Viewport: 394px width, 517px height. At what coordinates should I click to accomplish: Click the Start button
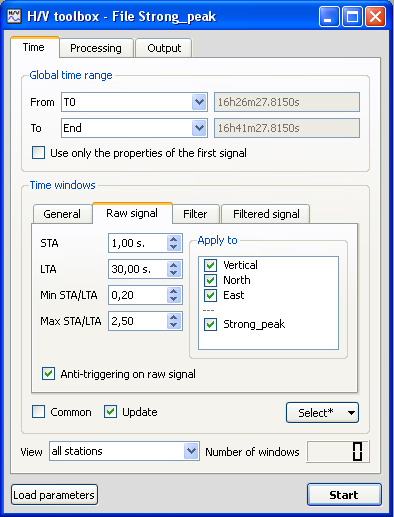tap(344, 495)
